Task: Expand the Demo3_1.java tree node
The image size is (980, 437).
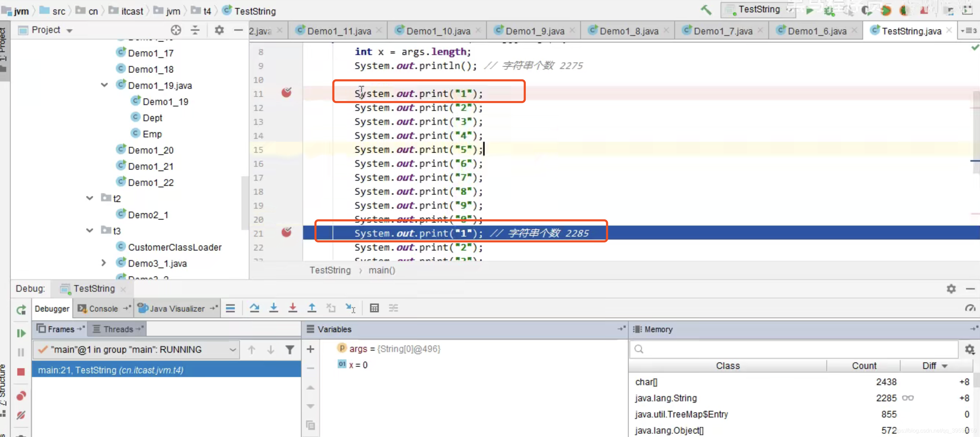Action: point(104,263)
